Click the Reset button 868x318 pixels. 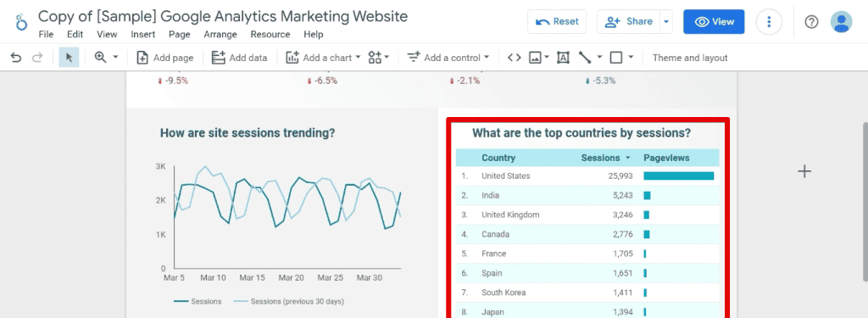coord(558,21)
